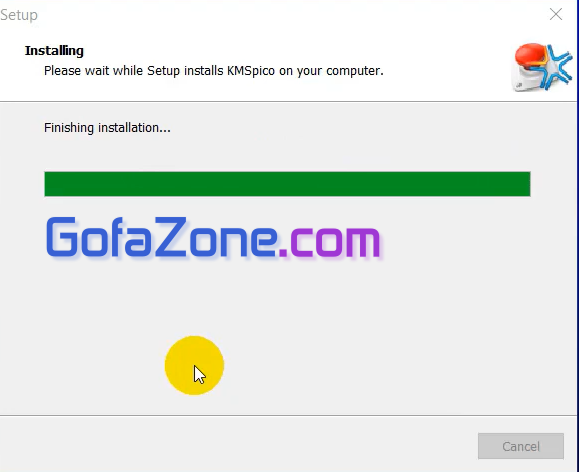
Task: Click the Setup installer logo icon
Action: pyautogui.click(x=543, y=68)
